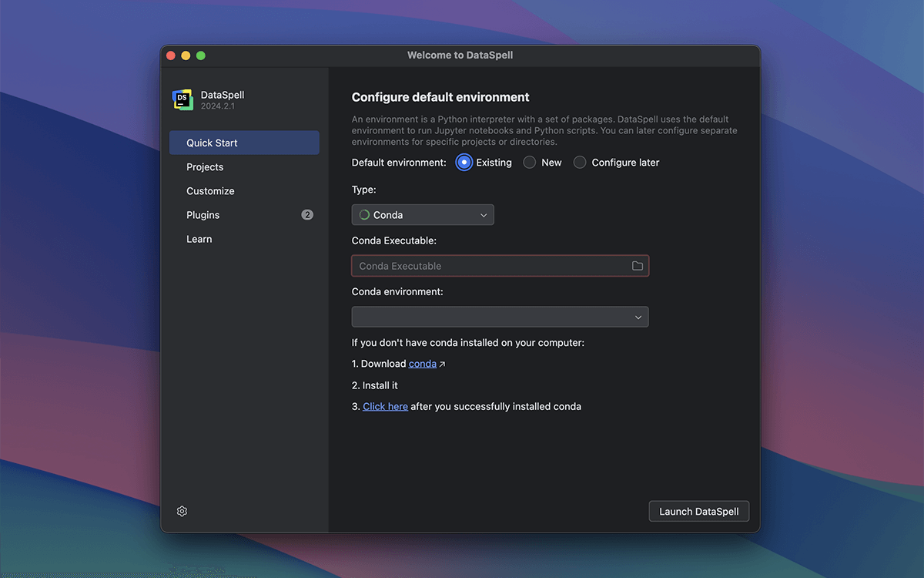Image resolution: width=924 pixels, height=578 pixels.
Task: Click the 'Welcome to DataSpell' window title
Action: coord(460,55)
